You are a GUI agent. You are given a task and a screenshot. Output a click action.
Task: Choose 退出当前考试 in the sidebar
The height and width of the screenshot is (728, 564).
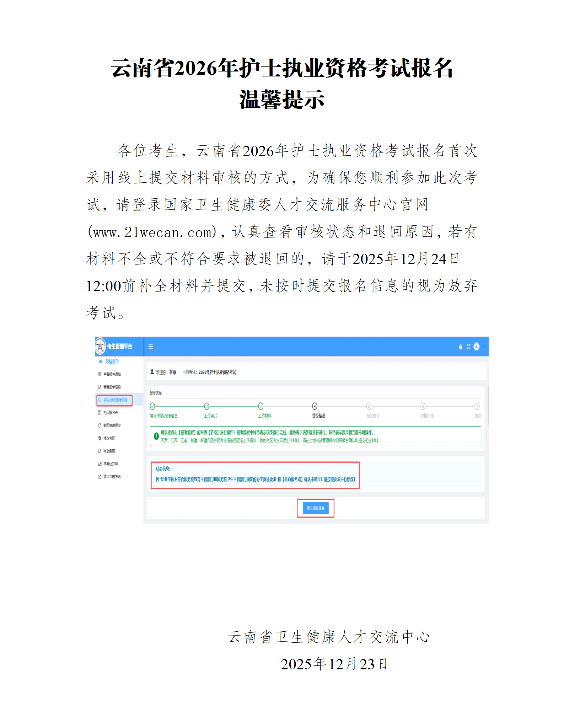(x=112, y=477)
